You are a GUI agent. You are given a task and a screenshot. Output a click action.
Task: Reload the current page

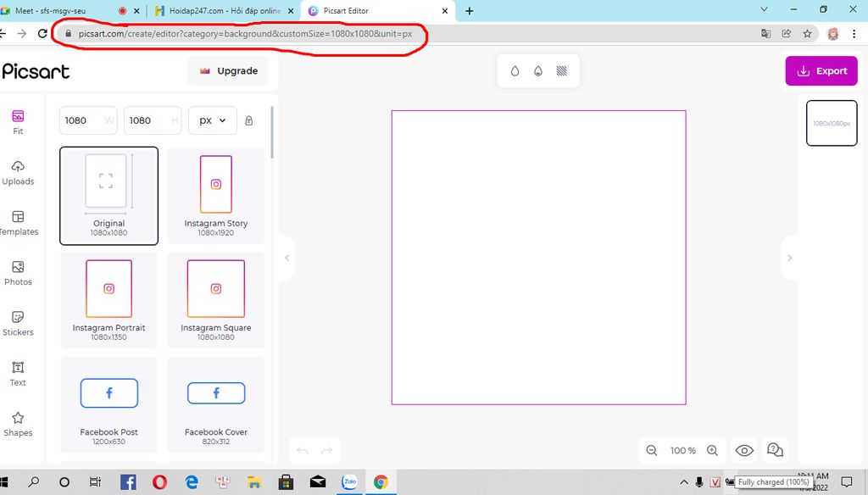(42, 34)
